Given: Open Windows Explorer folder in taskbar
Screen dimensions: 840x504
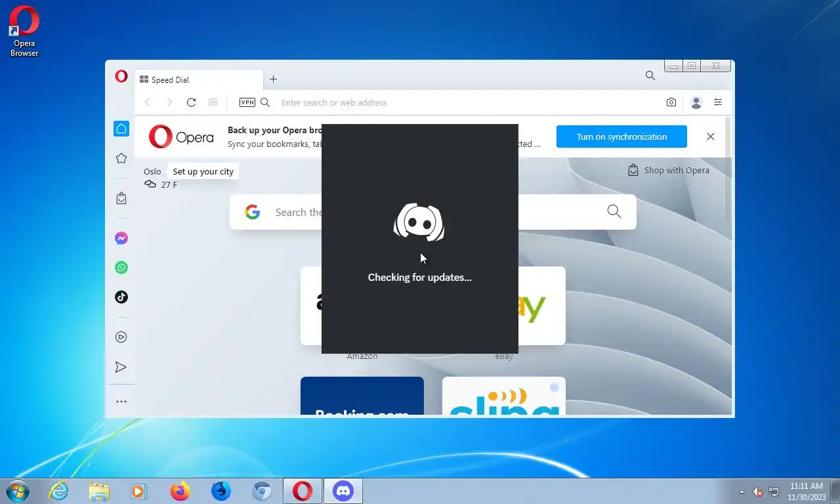Looking at the screenshot, I should pyautogui.click(x=99, y=490).
